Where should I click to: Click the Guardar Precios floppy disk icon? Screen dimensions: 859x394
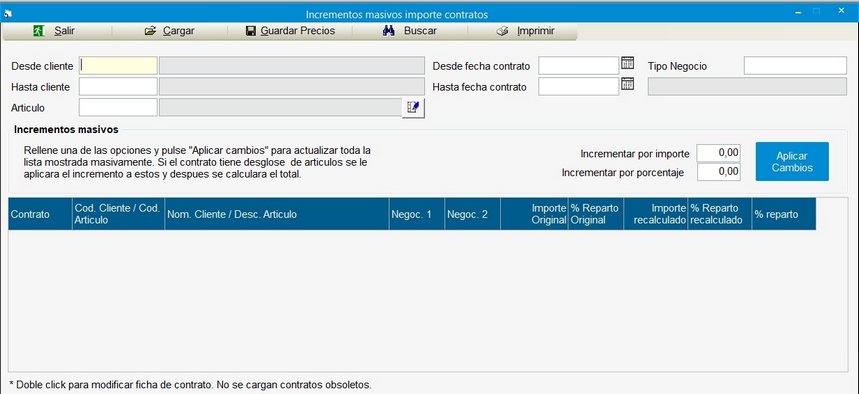pyautogui.click(x=251, y=31)
